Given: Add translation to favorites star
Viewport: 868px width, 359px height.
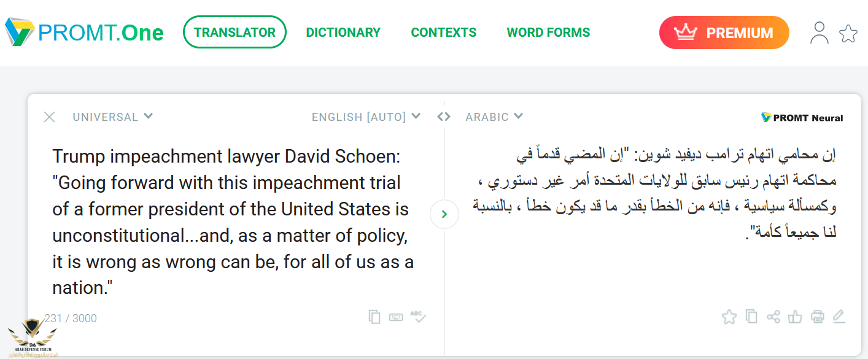Looking at the screenshot, I should point(729,317).
